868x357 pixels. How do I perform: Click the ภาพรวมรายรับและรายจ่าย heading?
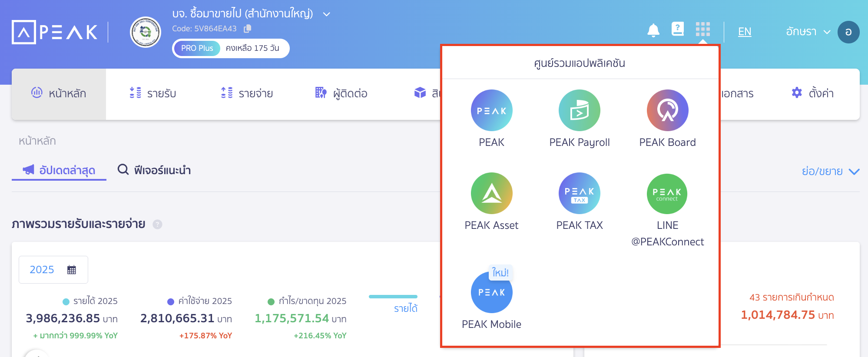click(79, 224)
